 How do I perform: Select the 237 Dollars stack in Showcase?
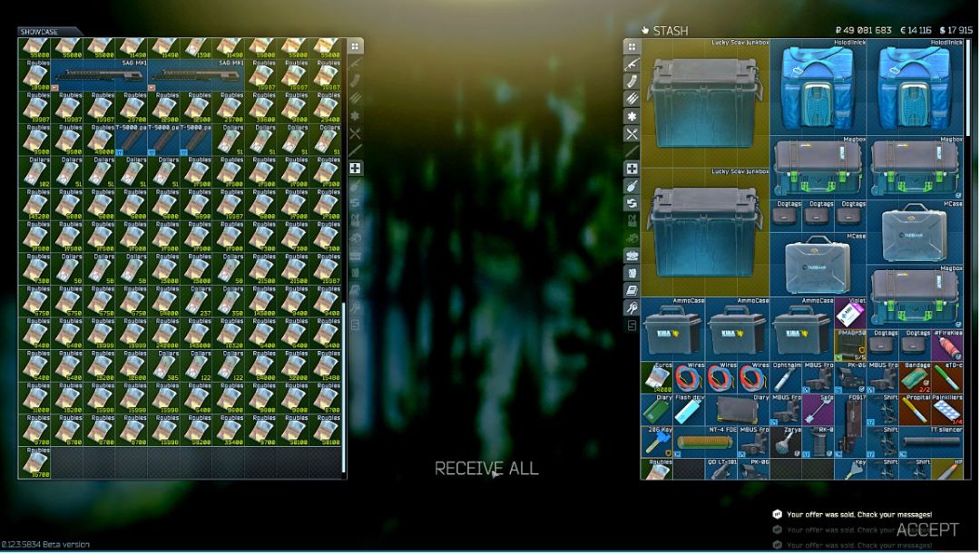197,300
